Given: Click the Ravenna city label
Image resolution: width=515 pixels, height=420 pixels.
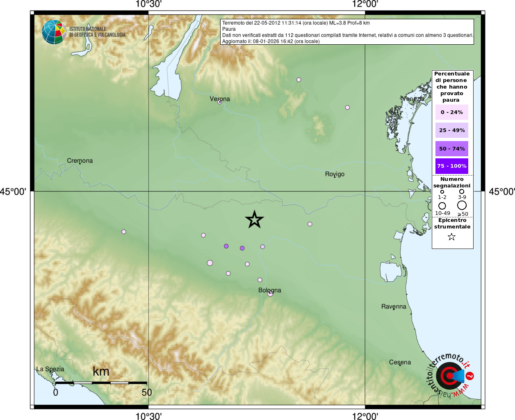Looking at the screenshot, I should [x=394, y=306].
